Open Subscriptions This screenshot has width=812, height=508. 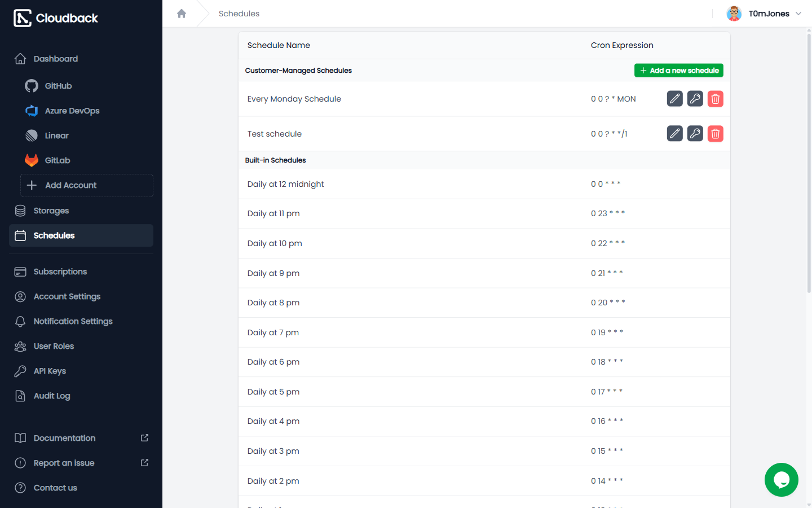tap(81, 271)
